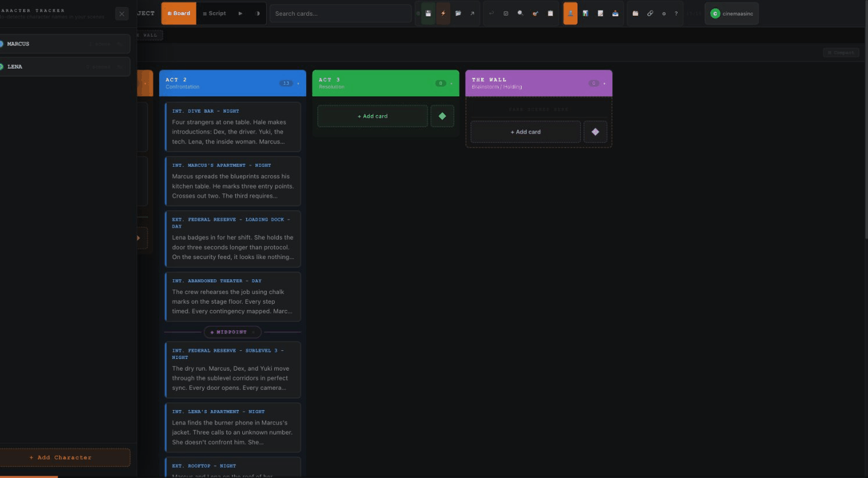Viewport: 868px width, 478px height.
Task: Click the link icon in the toolbar
Action: (650, 13)
